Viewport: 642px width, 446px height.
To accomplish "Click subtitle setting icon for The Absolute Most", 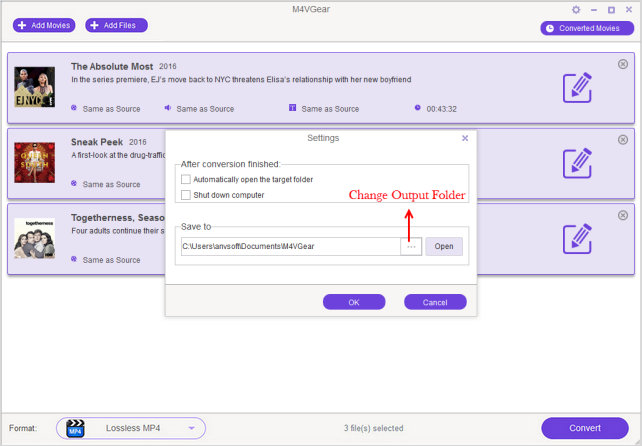I will point(292,108).
